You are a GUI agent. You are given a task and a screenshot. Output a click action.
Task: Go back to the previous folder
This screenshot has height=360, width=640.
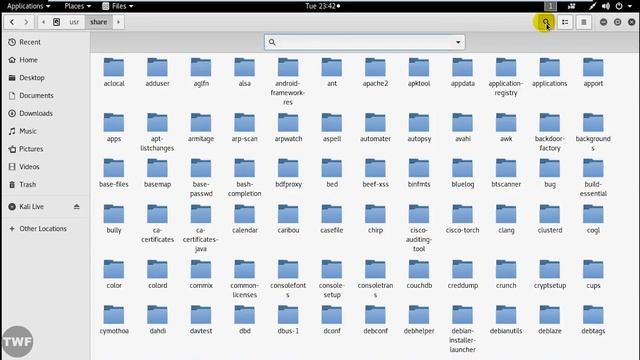coord(12,22)
